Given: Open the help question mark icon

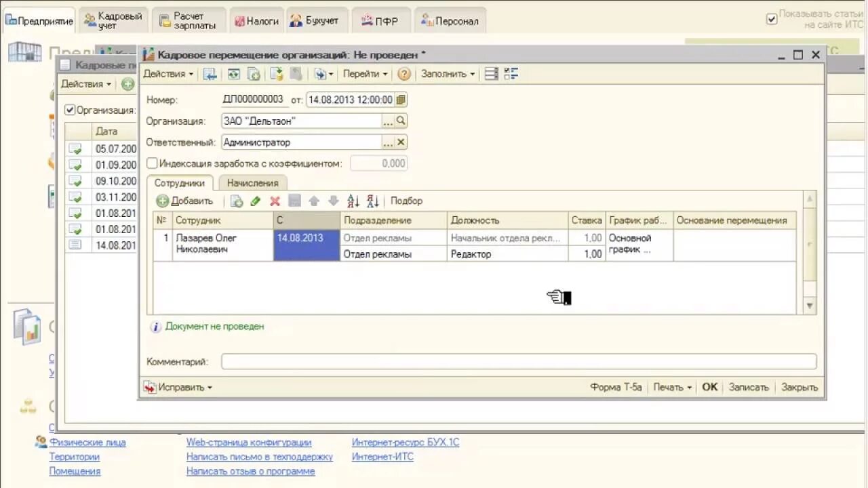Looking at the screenshot, I should point(404,74).
